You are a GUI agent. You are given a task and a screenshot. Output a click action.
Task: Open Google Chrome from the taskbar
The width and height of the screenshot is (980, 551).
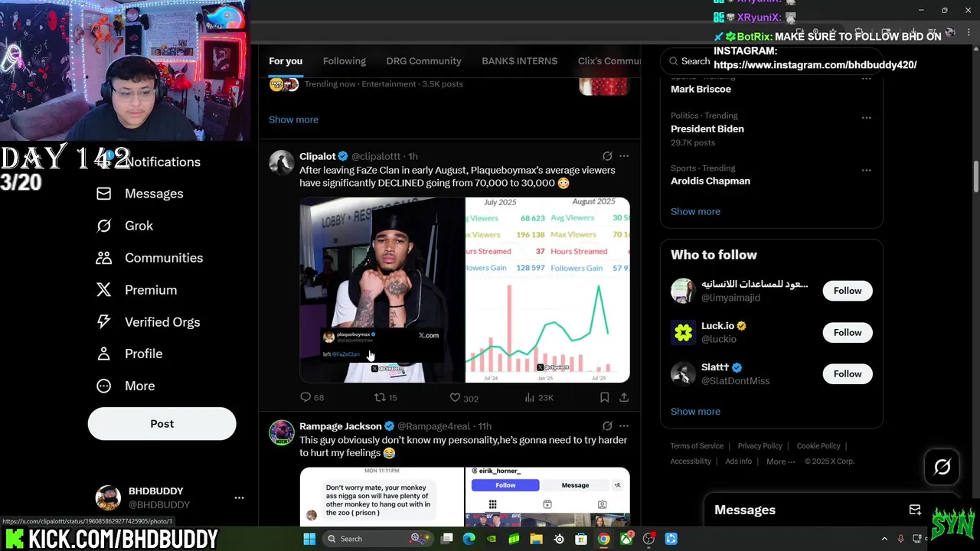604,539
